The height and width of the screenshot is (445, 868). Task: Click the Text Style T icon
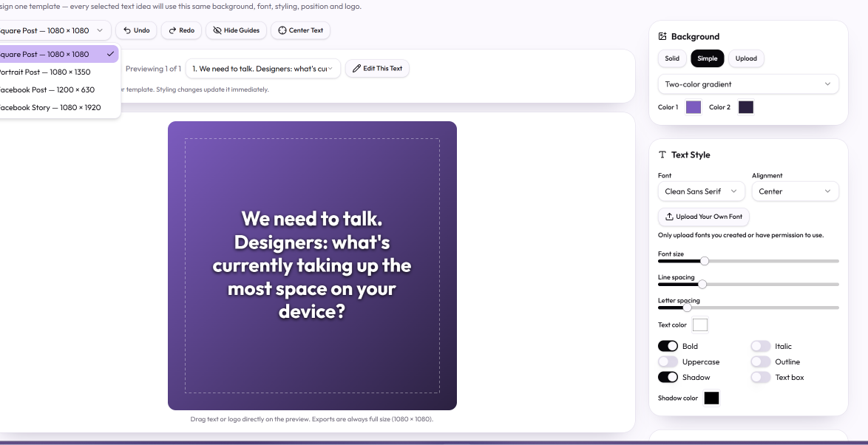click(662, 155)
